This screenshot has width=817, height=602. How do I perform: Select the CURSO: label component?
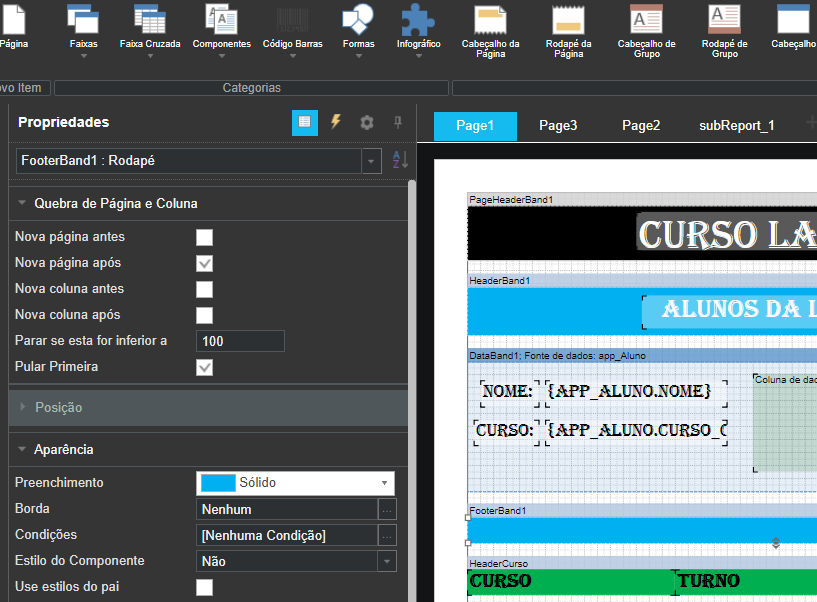(x=506, y=432)
